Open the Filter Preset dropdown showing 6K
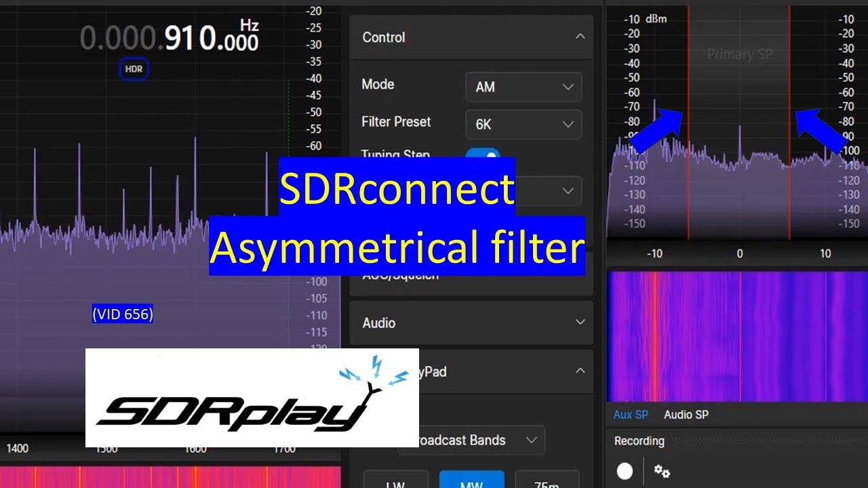This screenshot has width=868, height=488. (x=524, y=125)
